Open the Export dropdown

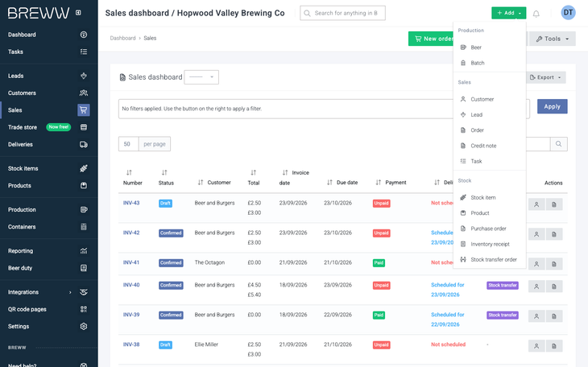545,77
